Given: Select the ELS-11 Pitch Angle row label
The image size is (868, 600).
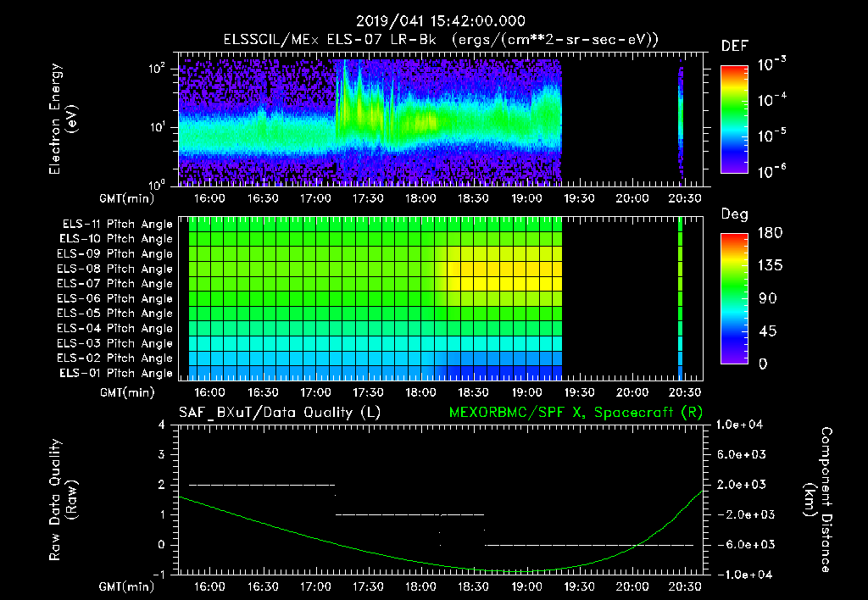Looking at the screenshot, I should (x=117, y=225).
